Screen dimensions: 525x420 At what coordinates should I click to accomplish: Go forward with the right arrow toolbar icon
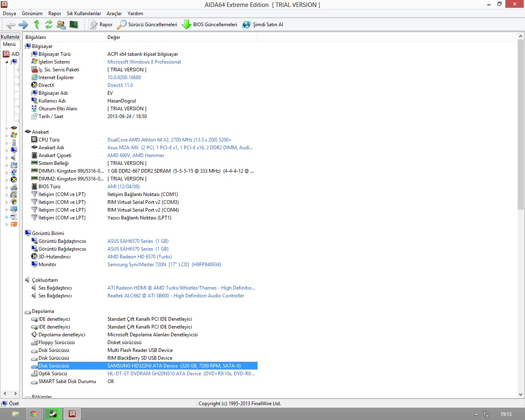(23, 25)
